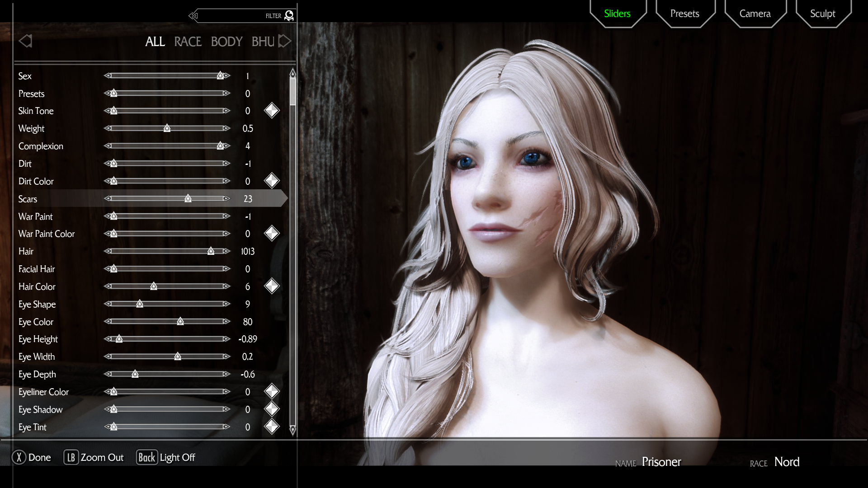
Task: Increase Complexion value with right arrow
Action: point(226,145)
